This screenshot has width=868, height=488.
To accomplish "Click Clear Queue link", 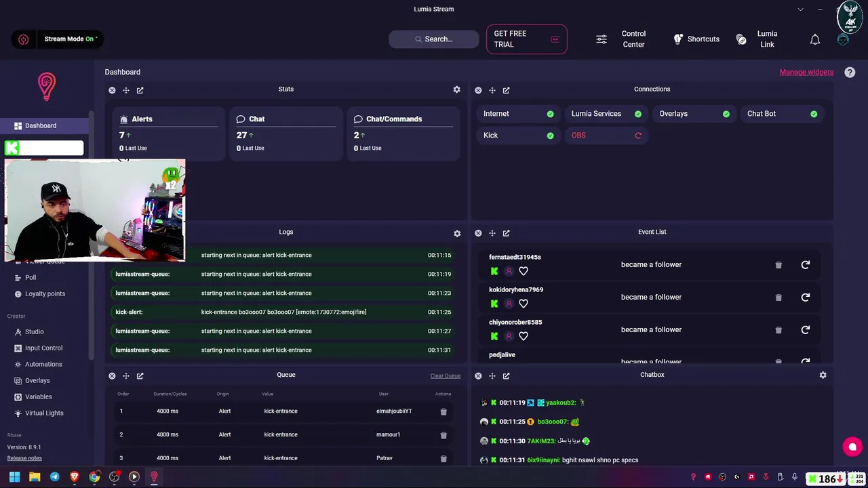I will tap(446, 375).
